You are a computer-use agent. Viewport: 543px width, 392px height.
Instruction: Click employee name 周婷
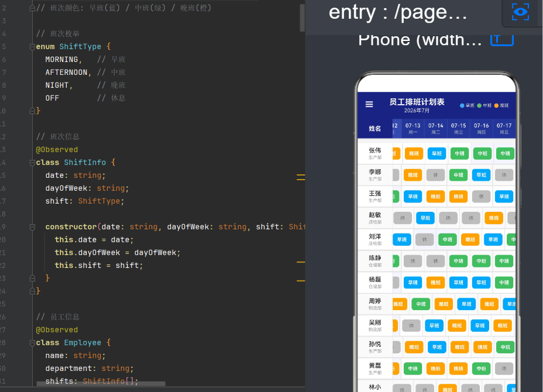374,301
